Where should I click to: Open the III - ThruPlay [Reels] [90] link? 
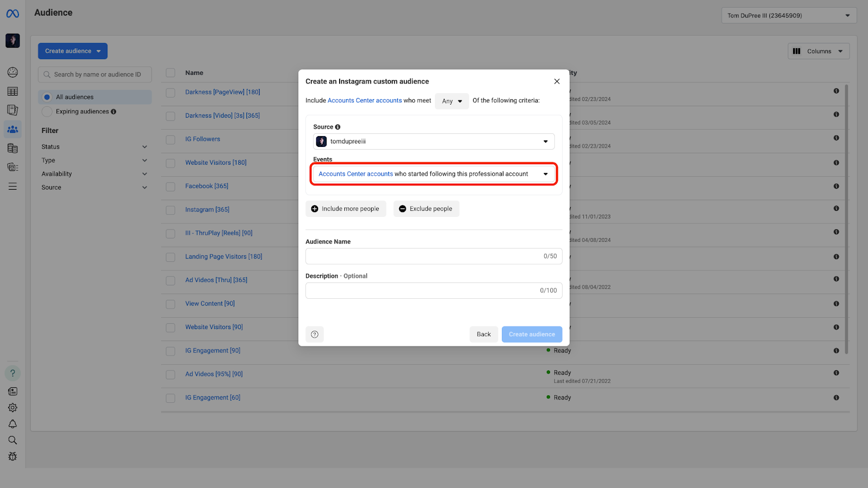[219, 233]
